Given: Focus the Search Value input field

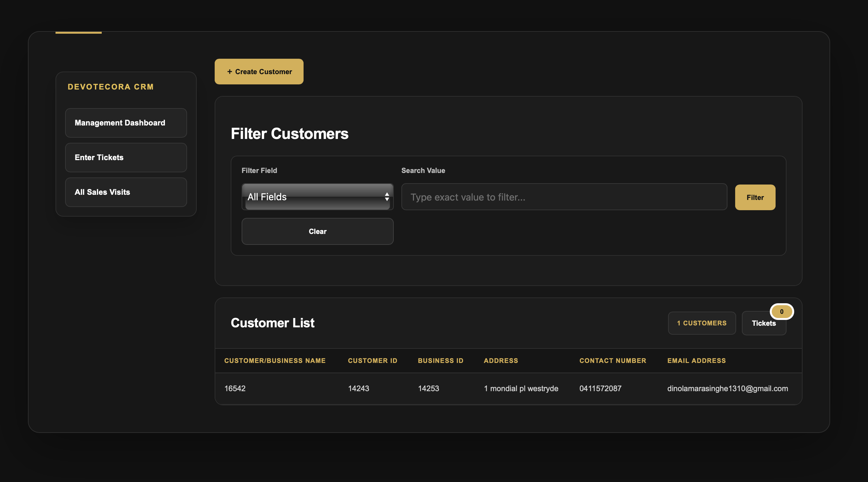Looking at the screenshot, I should 564,197.
